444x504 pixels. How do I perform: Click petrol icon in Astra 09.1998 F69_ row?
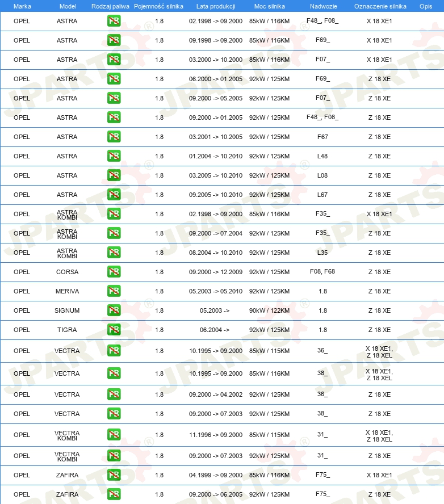[x=114, y=40]
